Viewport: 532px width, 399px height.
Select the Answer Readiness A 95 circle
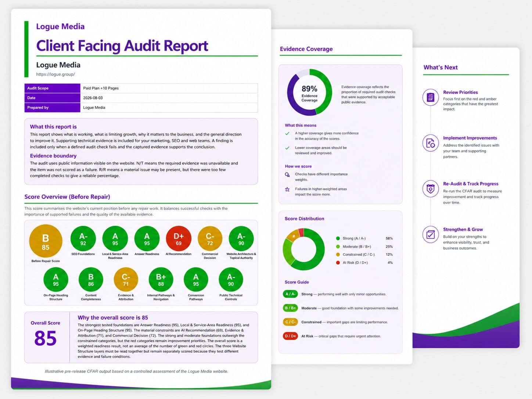[x=147, y=238]
